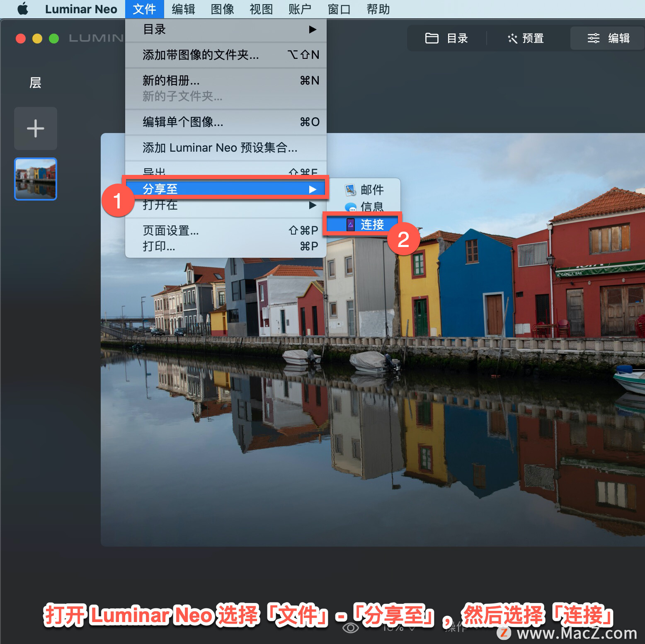Viewport: 645px width, 644px height.
Task: Open the 编辑 menu in menu bar
Action: pos(183,9)
